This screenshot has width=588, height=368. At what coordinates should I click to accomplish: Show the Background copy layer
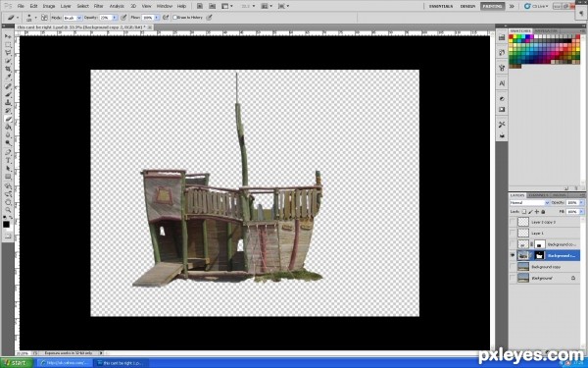(x=513, y=267)
